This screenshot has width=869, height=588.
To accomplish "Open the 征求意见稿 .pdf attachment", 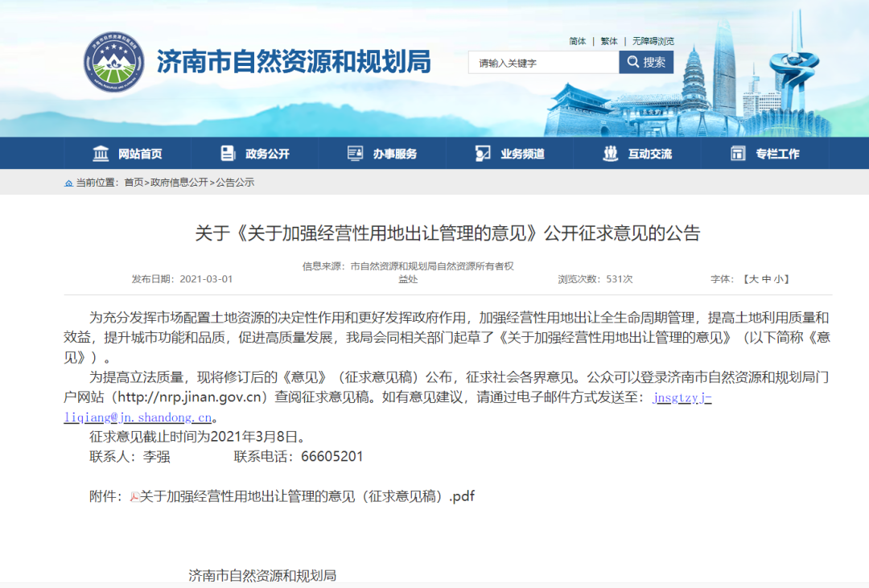I will (307, 496).
